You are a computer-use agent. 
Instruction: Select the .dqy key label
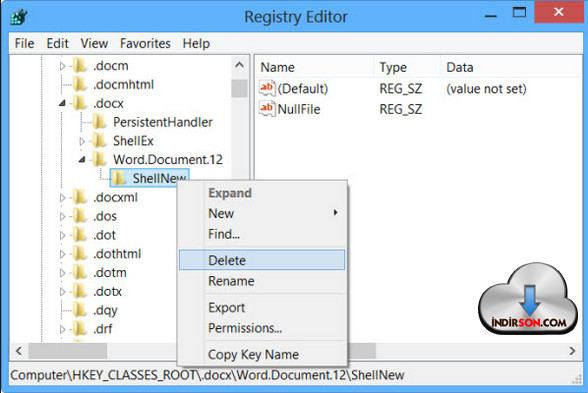click(x=105, y=310)
